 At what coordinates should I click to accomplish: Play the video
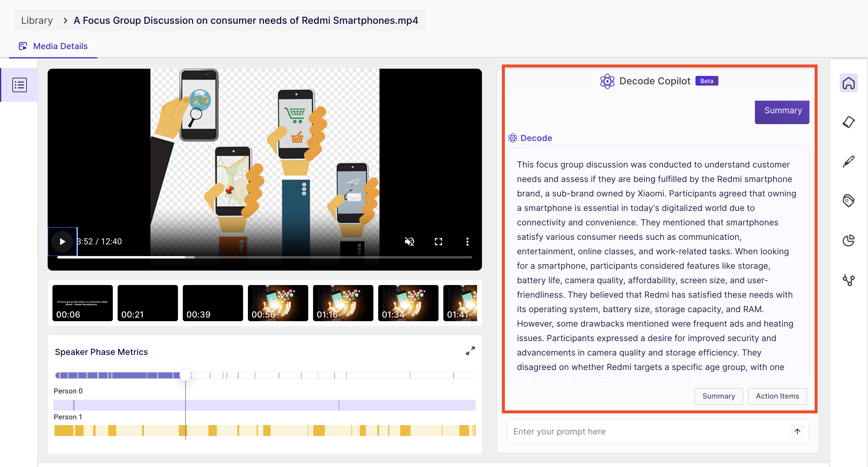[x=62, y=241]
